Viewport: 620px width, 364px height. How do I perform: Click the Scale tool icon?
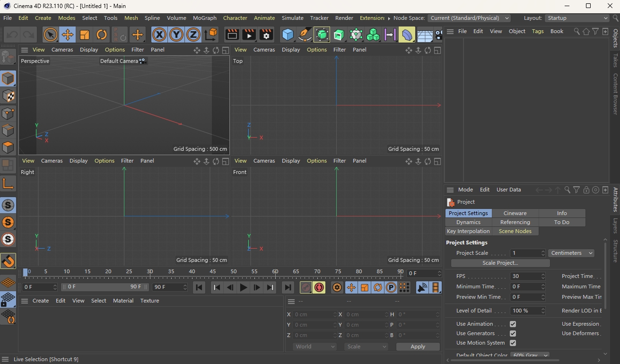[85, 35]
